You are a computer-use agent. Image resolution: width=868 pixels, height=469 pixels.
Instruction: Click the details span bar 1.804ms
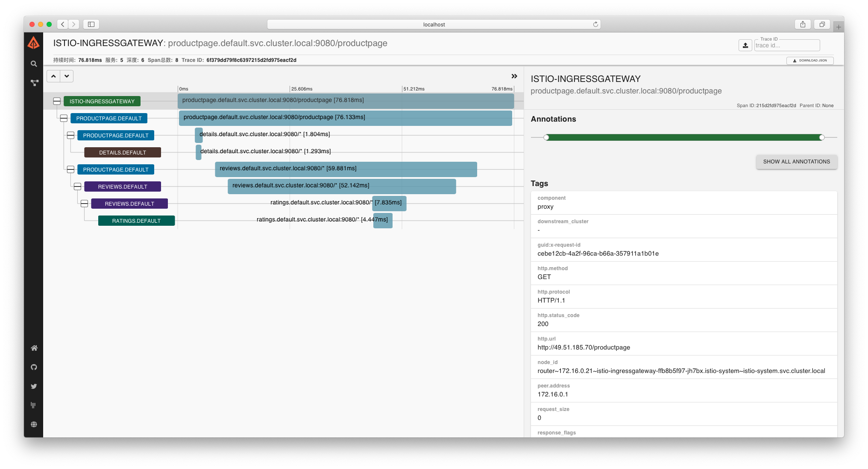[x=199, y=135]
